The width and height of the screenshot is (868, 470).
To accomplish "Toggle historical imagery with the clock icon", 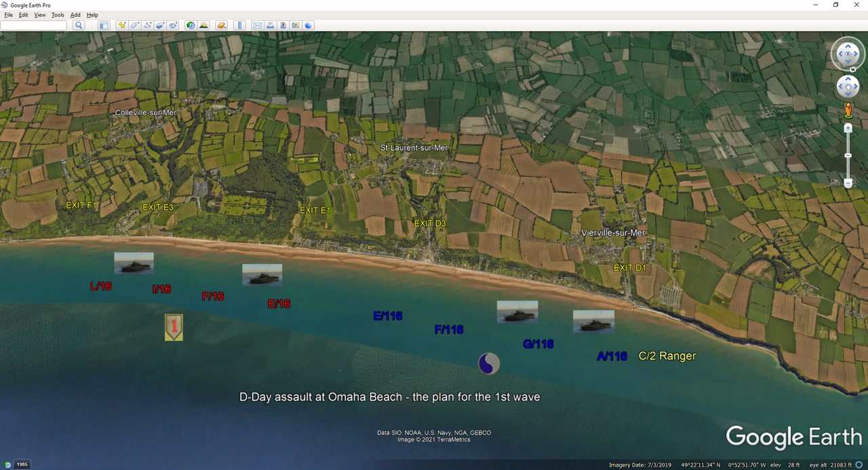I will point(189,25).
